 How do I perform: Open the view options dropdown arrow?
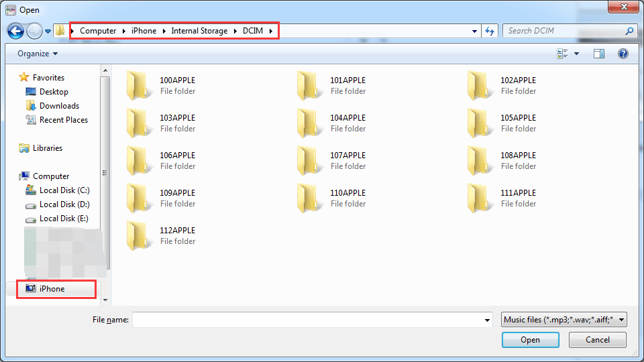[577, 54]
